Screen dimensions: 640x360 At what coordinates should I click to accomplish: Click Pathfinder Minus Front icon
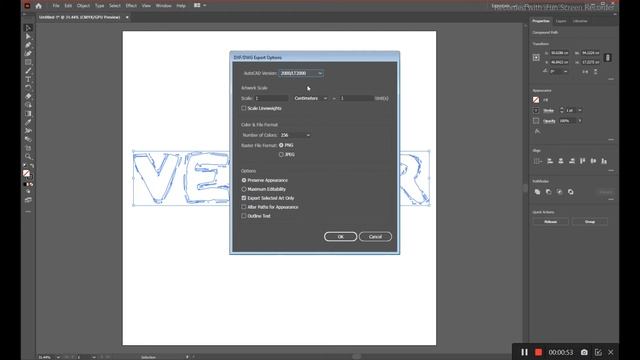(548, 192)
